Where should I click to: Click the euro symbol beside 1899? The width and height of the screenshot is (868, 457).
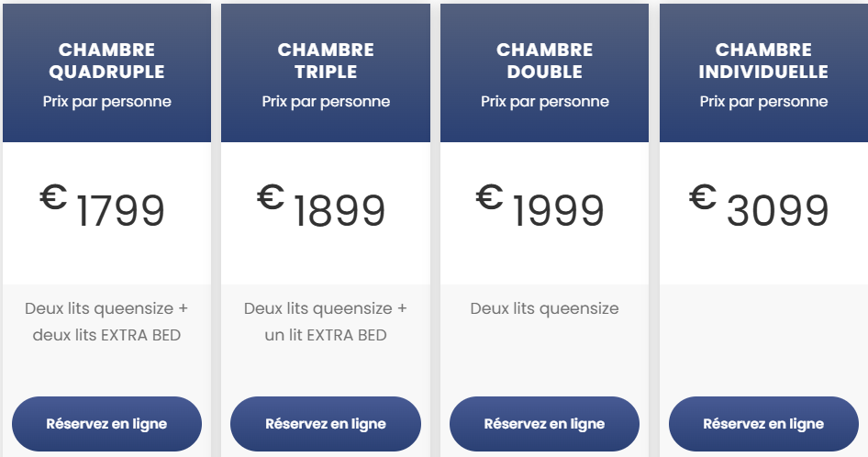272,197
